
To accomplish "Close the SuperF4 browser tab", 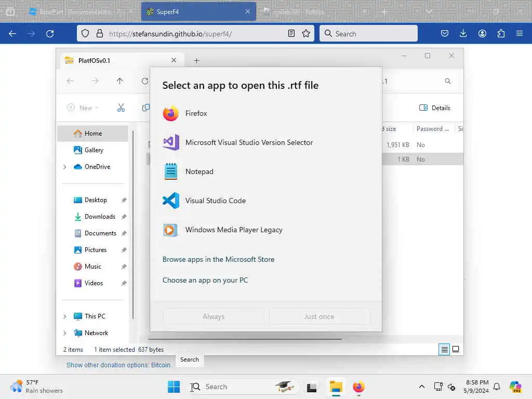I will point(248,12).
